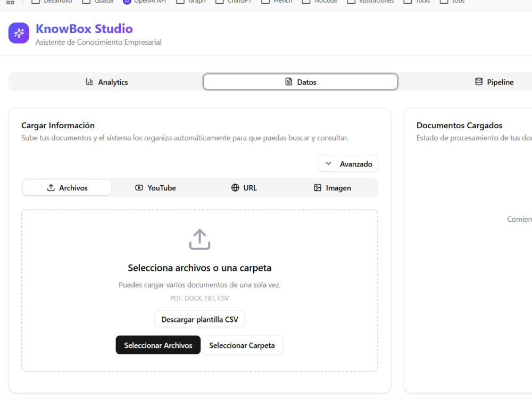
Task: Open the ChatGPT bookmarks folder
Action: (x=234, y=2)
